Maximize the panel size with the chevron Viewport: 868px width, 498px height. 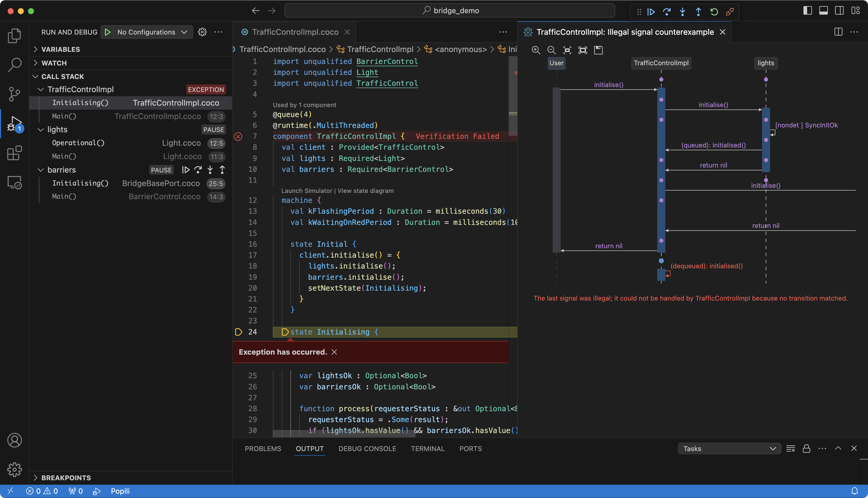838,449
